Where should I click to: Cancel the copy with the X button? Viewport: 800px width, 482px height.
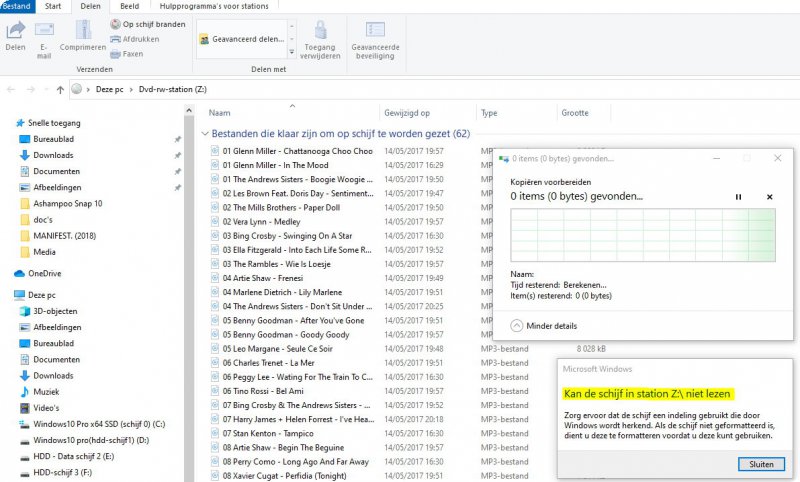click(769, 197)
